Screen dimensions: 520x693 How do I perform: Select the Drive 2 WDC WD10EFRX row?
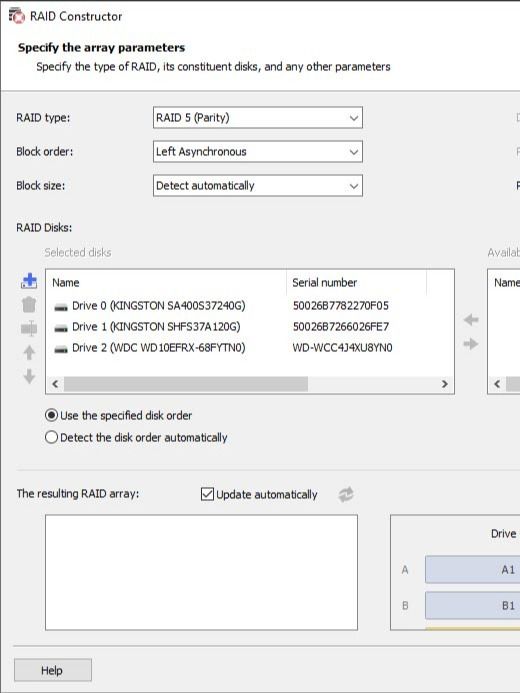click(250, 348)
